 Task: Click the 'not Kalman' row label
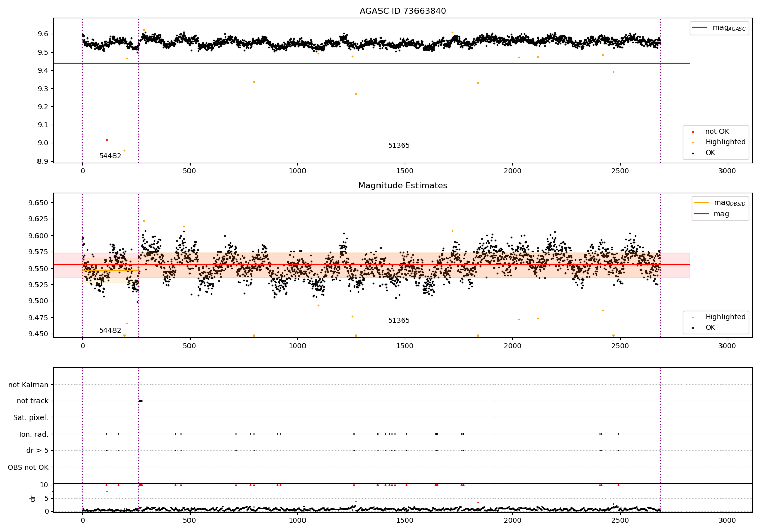tap(28, 385)
